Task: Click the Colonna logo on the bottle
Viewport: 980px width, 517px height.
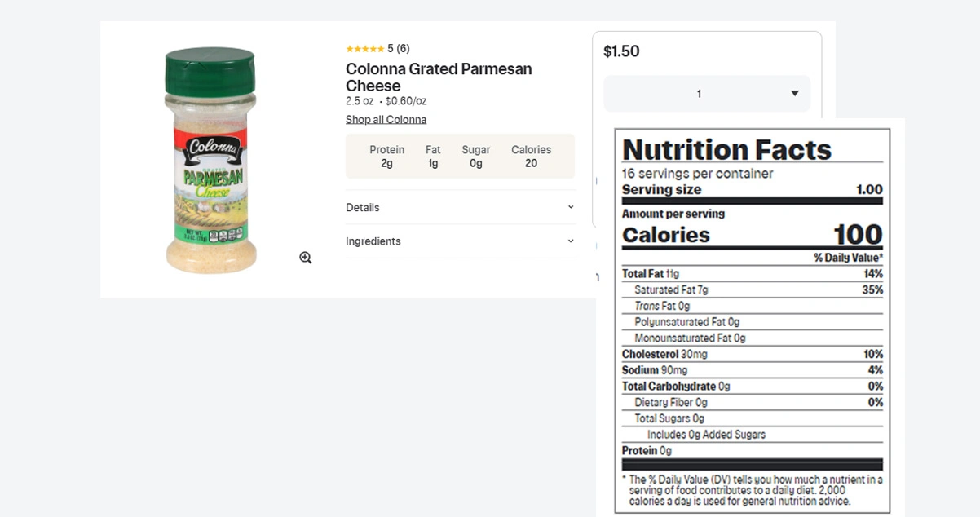Action: click(212, 149)
